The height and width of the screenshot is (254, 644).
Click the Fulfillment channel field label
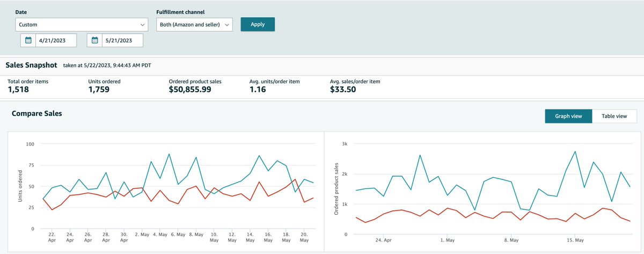point(180,12)
